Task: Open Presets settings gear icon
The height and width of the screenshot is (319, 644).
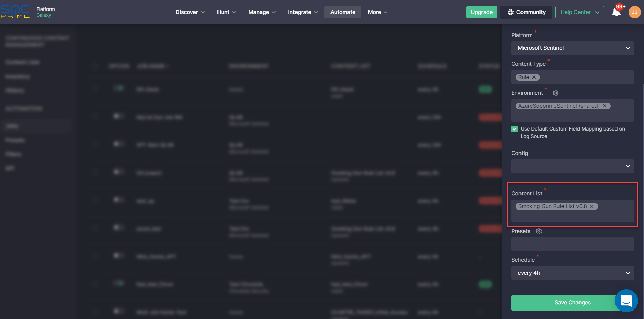Action: coord(539,231)
